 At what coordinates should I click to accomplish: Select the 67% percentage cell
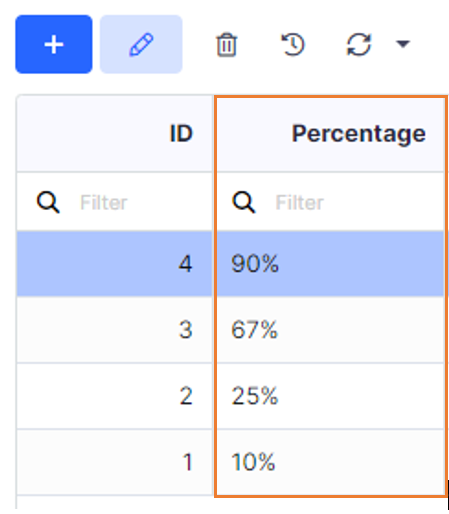(330, 330)
